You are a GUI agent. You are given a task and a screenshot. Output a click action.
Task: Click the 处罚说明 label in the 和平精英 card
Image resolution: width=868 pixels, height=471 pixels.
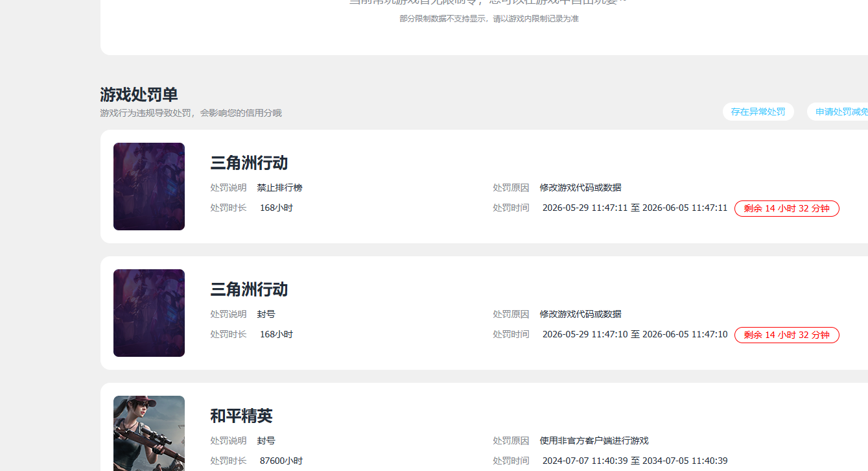click(228, 441)
